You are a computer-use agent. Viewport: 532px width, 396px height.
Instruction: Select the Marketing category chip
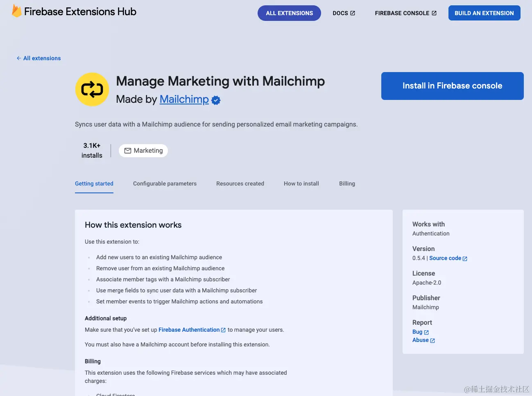143,151
